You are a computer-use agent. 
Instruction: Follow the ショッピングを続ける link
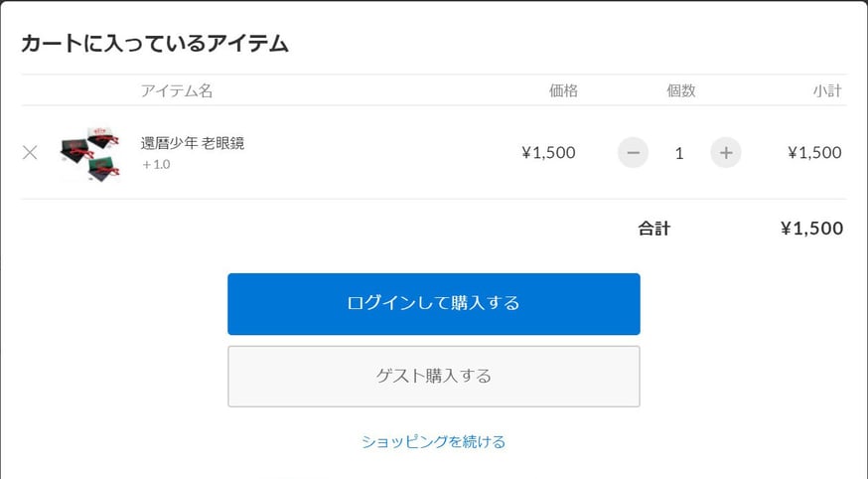[x=433, y=442]
